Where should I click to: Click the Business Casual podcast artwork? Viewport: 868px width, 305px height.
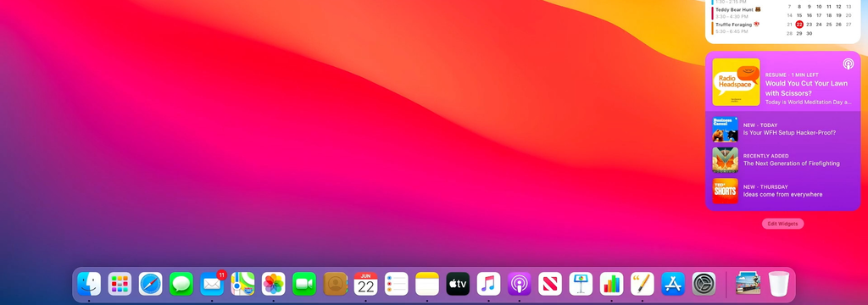click(x=725, y=129)
